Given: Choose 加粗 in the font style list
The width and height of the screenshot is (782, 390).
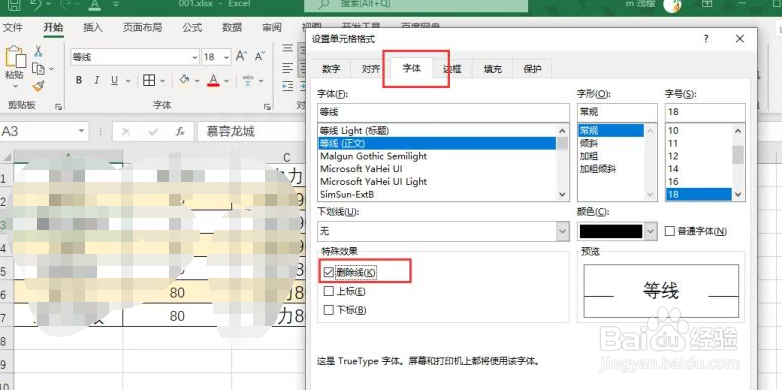Looking at the screenshot, I should (589, 156).
